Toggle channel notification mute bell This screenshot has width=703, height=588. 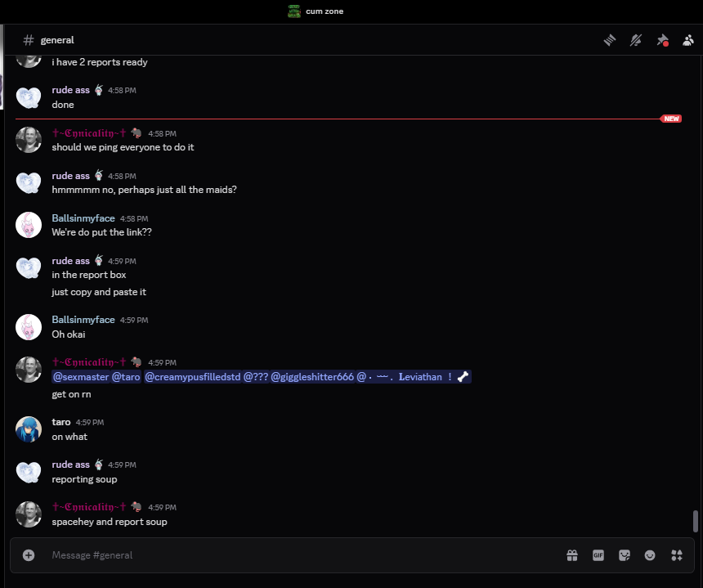[635, 40]
